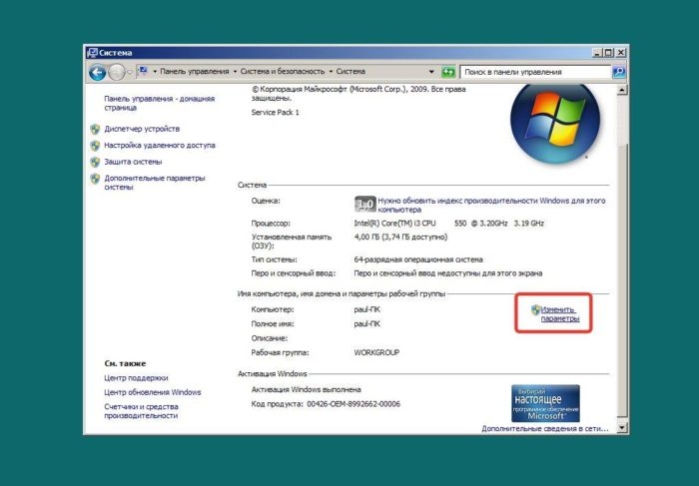The image size is (699, 486).
Task: Minimize the Система window
Action: pos(597,53)
